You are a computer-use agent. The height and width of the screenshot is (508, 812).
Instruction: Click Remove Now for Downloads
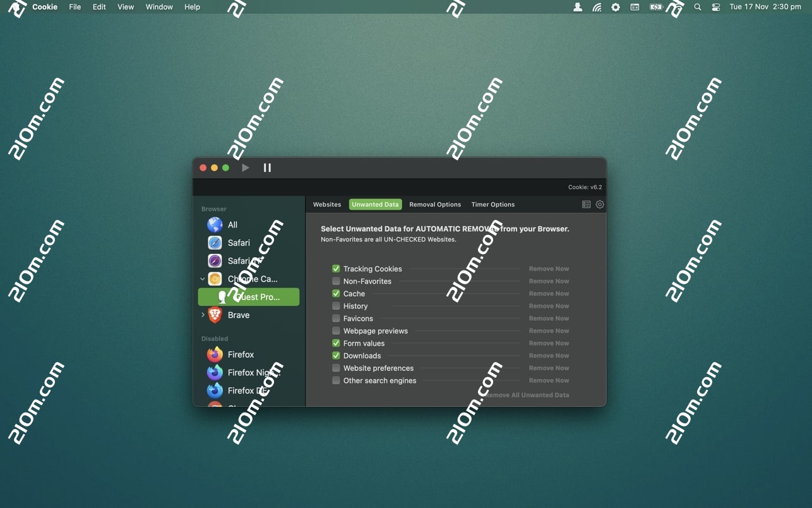coord(549,356)
